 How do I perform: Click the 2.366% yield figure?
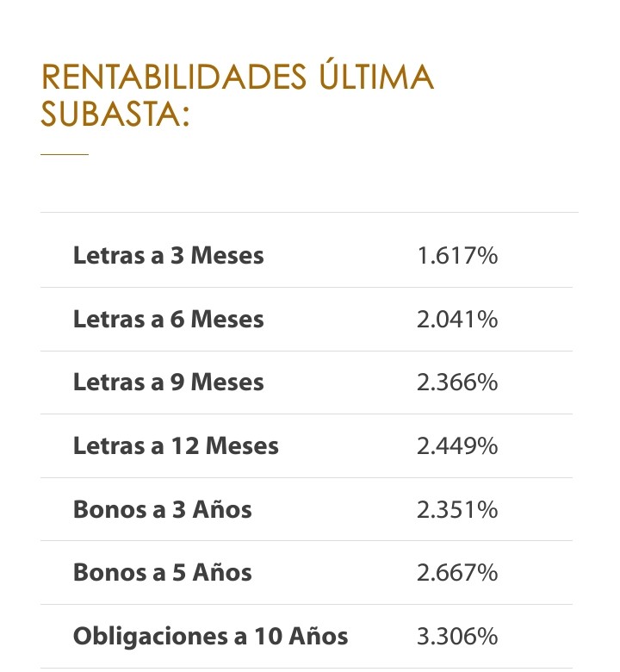coord(457,383)
